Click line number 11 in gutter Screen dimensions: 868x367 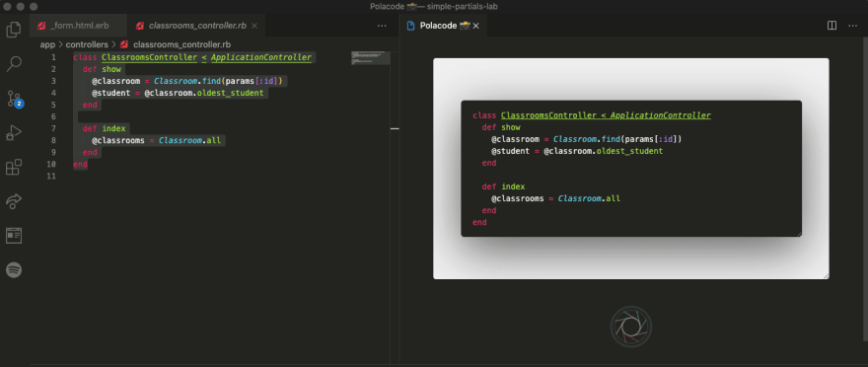pos(51,176)
